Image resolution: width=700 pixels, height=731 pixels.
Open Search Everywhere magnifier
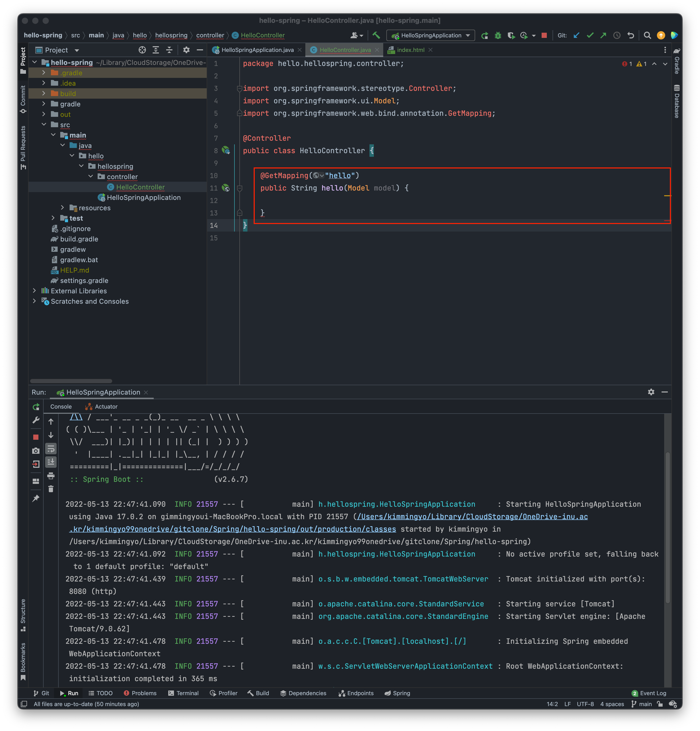[x=647, y=35]
